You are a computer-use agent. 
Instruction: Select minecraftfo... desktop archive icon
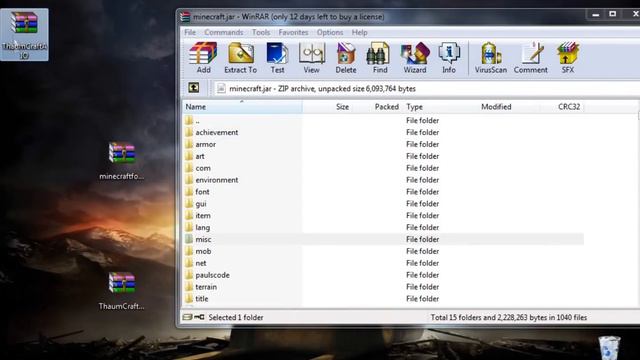point(122,161)
